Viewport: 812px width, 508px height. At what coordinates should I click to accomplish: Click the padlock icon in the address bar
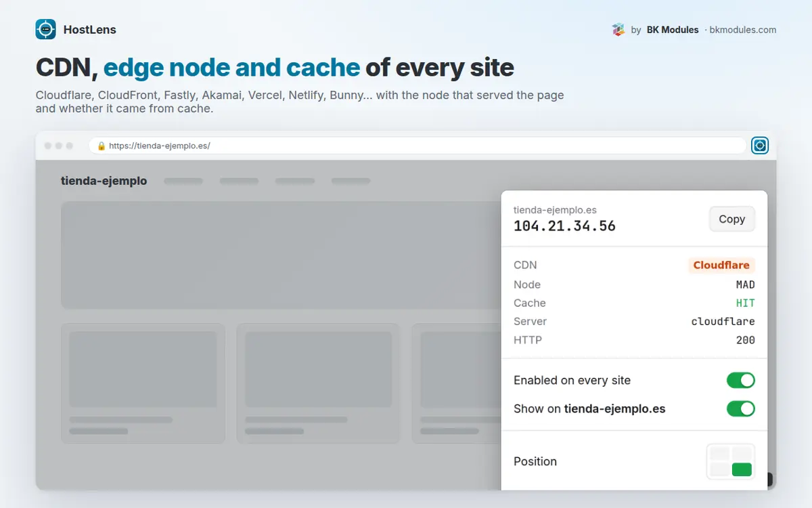pyautogui.click(x=101, y=146)
